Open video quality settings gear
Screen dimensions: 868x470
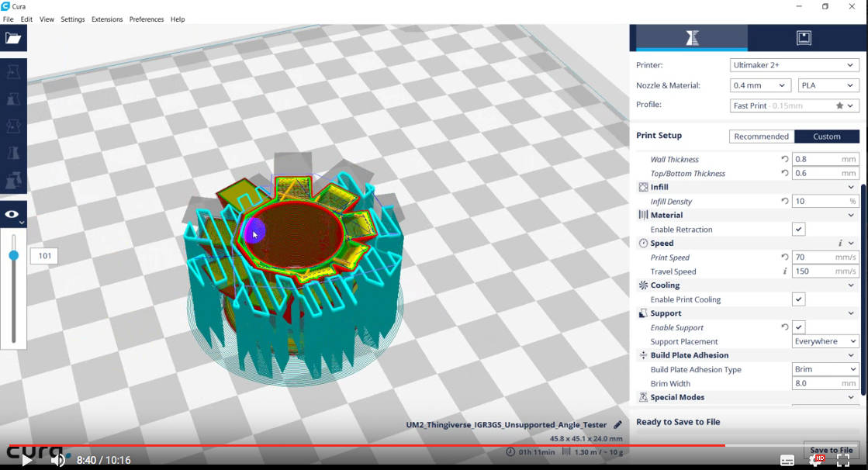click(x=816, y=460)
